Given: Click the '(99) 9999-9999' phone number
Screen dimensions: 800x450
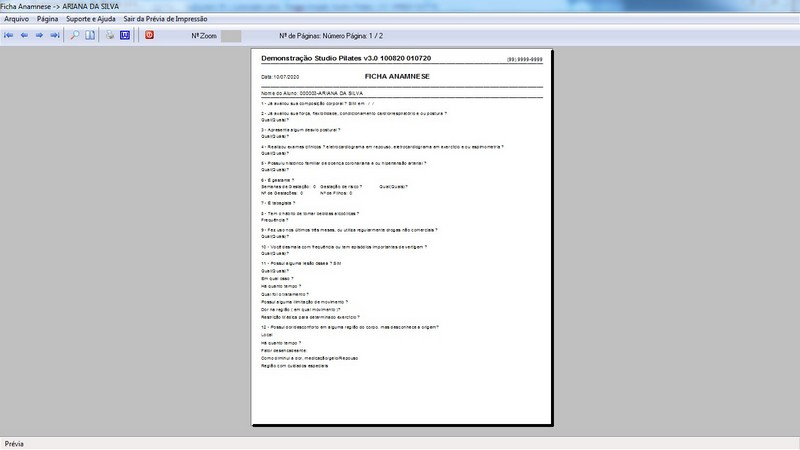Looking at the screenshot, I should [x=524, y=60].
